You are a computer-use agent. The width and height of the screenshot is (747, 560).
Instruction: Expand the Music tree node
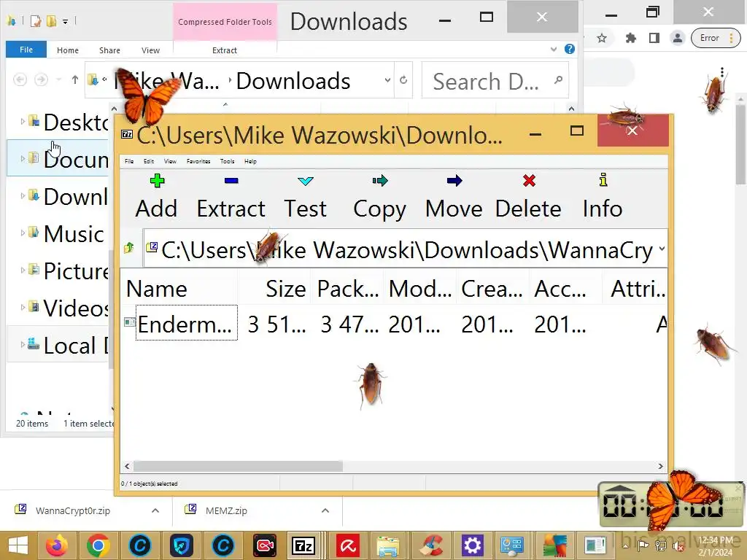point(23,233)
